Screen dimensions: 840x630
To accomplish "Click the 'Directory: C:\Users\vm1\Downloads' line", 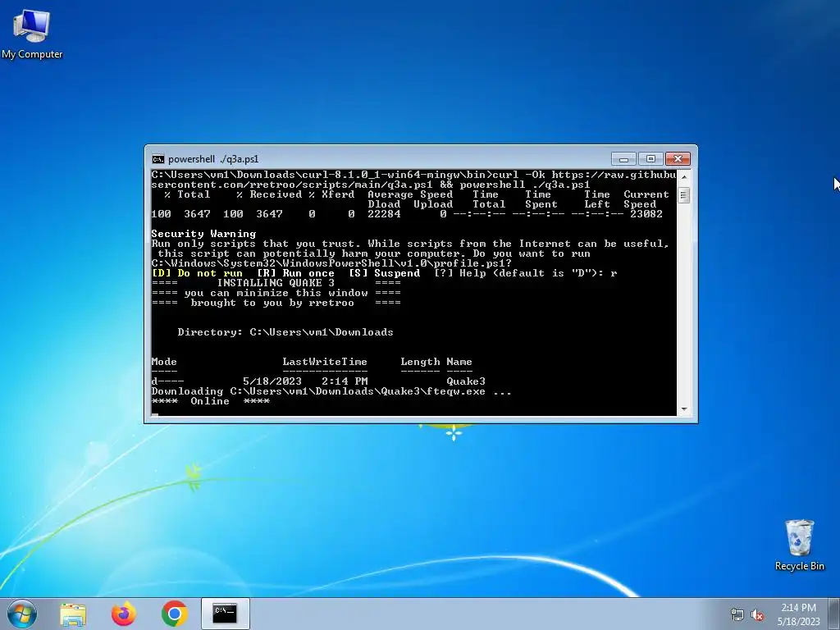I will pos(285,332).
